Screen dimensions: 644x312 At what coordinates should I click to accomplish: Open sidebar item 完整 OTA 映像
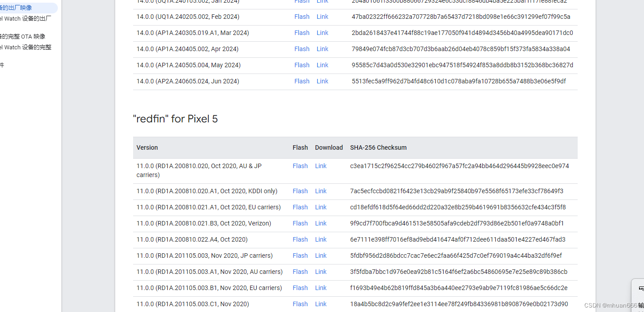(x=22, y=36)
